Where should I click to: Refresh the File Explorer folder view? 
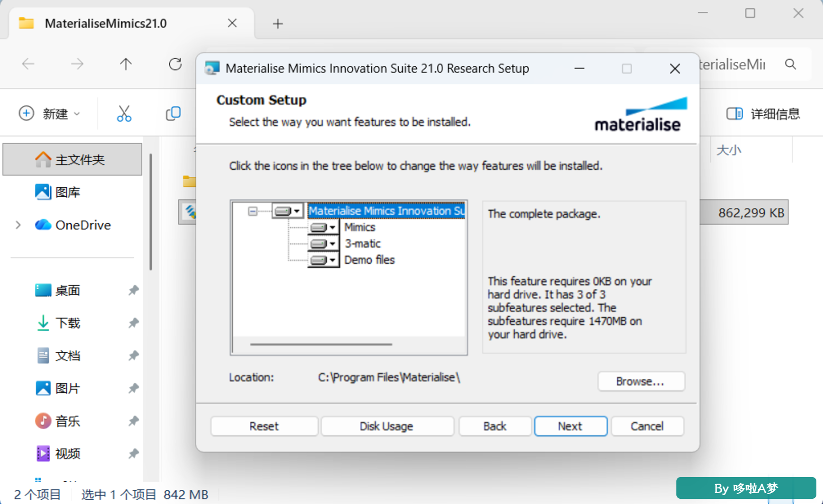(175, 64)
